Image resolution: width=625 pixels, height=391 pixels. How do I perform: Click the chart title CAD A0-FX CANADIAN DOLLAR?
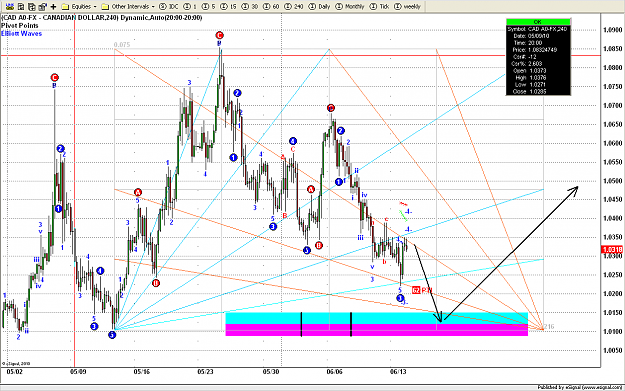pyautogui.click(x=102, y=18)
